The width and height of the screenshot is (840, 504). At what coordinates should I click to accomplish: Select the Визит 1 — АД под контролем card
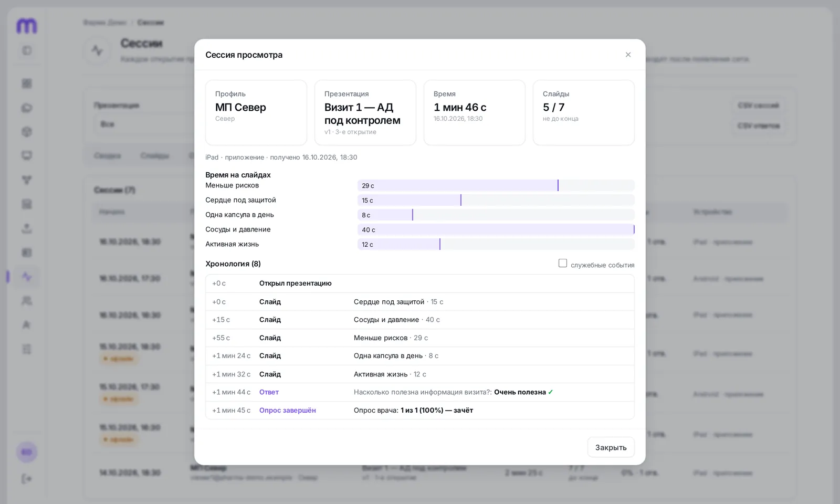coord(365,112)
